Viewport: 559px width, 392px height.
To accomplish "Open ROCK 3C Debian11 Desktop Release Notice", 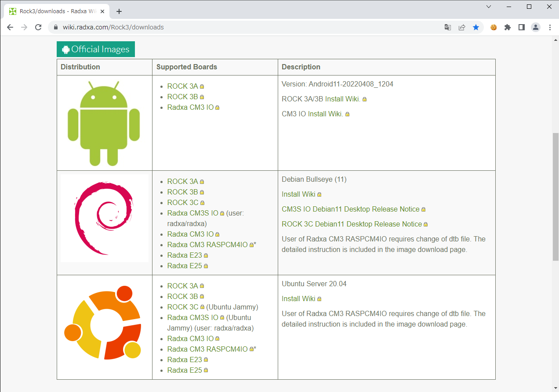I will click(352, 224).
